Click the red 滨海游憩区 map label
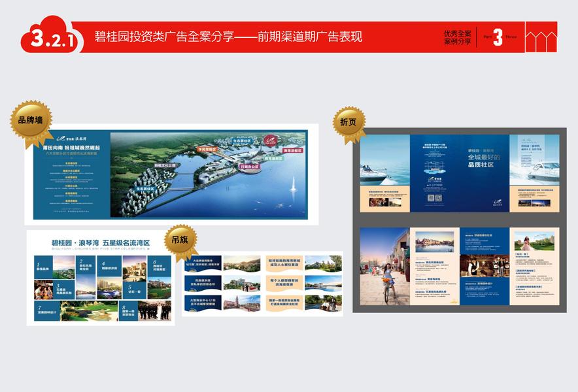Screen dimensions: 578x392 (x=293, y=151)
